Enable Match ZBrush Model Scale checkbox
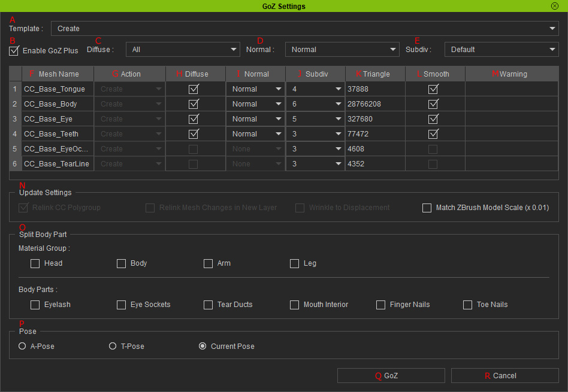The height and width of the screenshot is (392, 568). [x=427, y=208]
